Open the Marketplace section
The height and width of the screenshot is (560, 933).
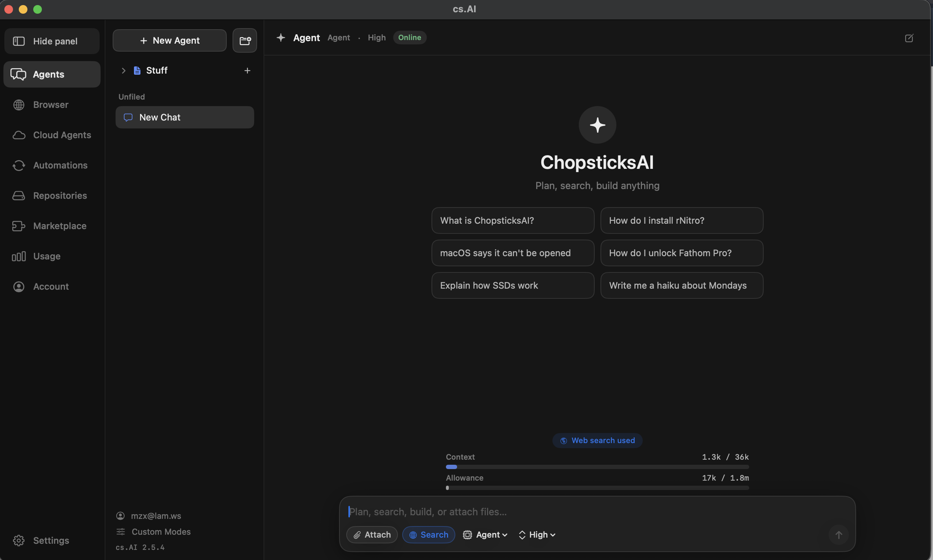52,226
